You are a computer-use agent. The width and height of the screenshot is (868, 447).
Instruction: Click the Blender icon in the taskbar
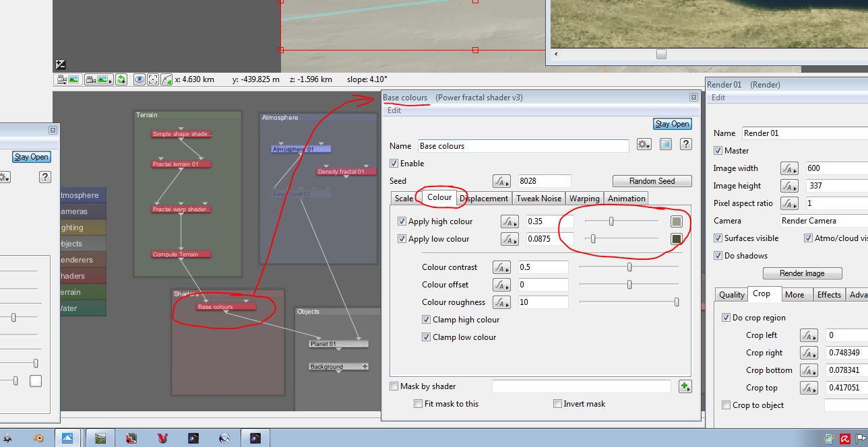click(39, 438)
